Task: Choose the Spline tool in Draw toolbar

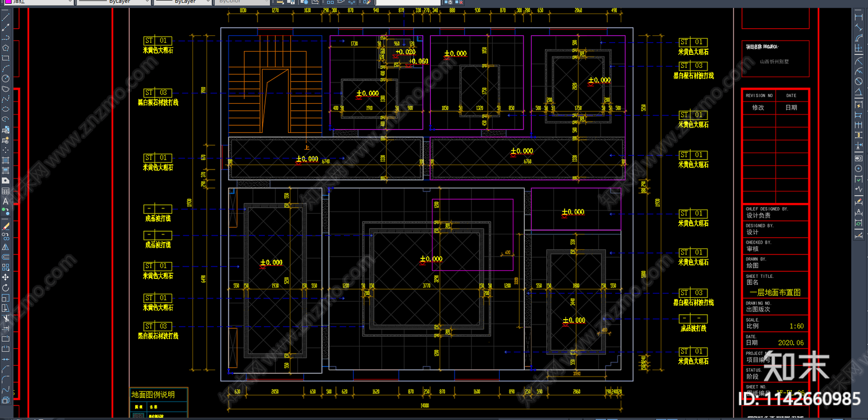Action: [5, 99]
